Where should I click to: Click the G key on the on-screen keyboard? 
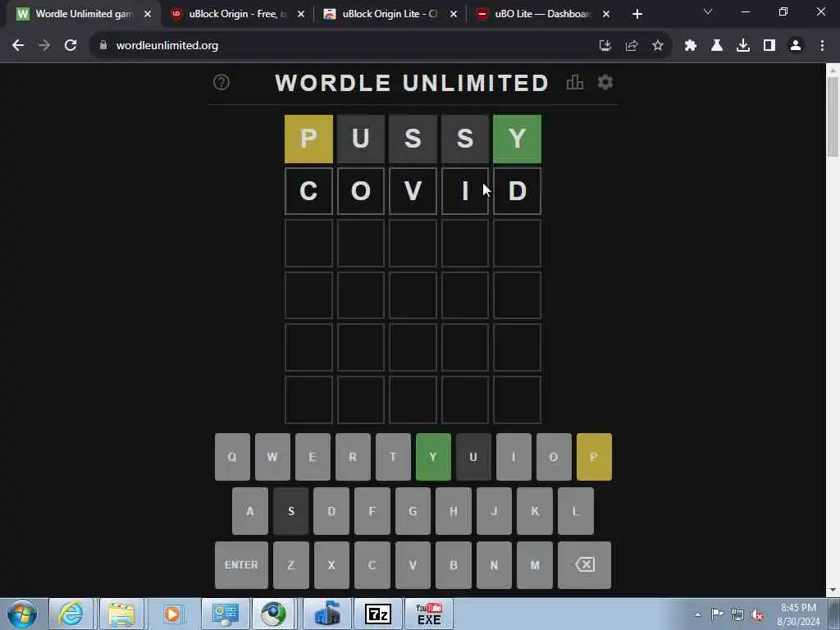[413, 511]
